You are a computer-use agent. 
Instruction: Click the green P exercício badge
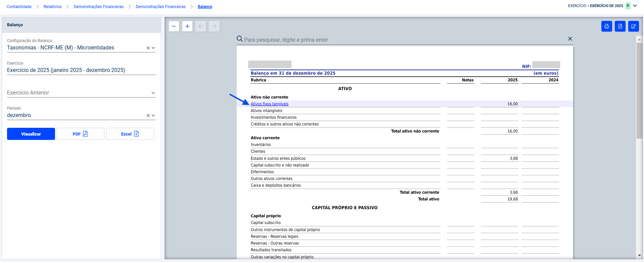click(628, 6)
